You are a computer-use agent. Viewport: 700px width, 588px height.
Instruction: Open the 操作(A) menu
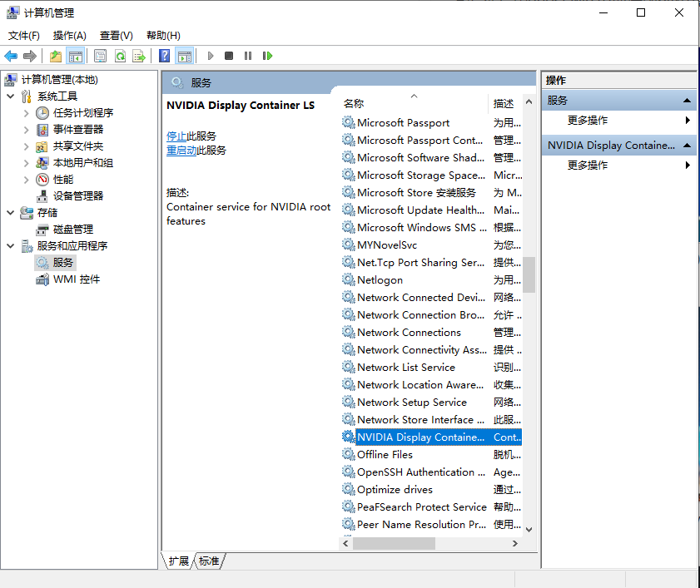(69, 36)
